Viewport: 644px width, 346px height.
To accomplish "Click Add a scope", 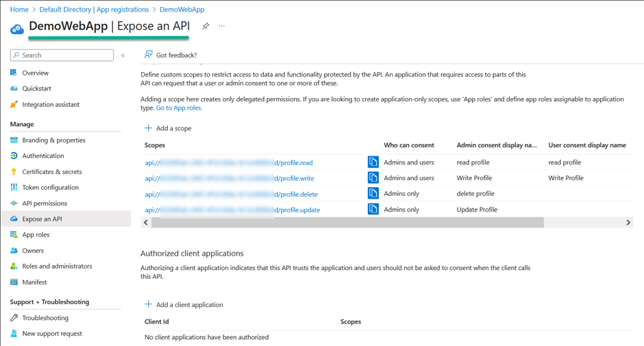I will point(168,128).
